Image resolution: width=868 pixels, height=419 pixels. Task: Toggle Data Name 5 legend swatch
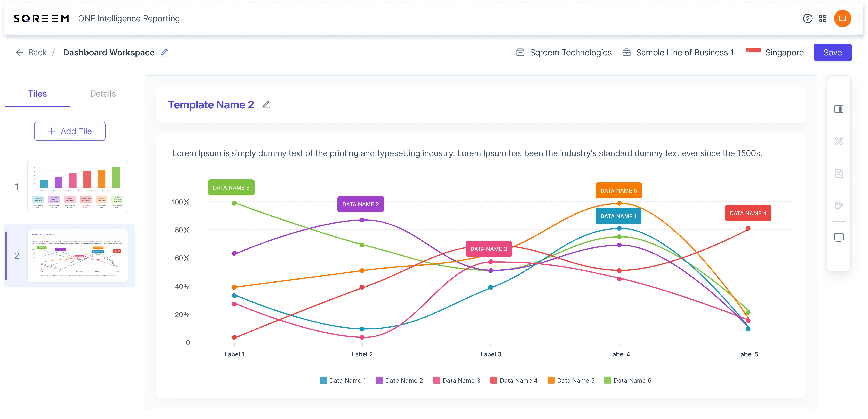click(x=551, y=380)
